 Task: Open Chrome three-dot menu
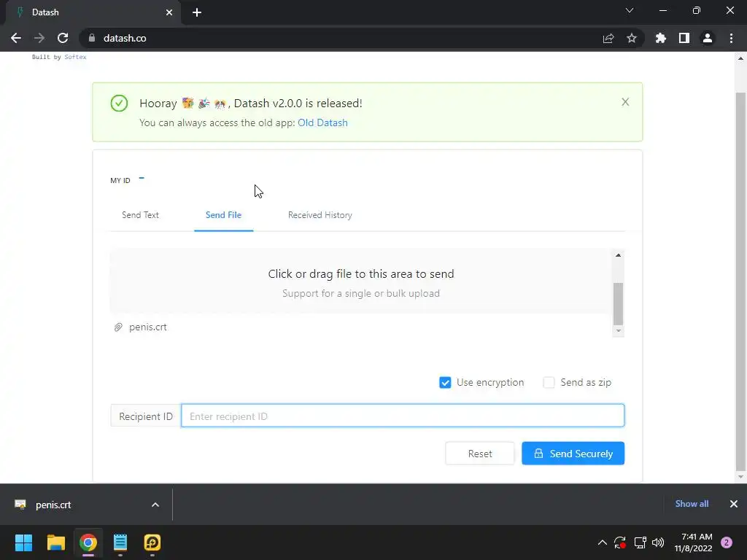point(731,38)
